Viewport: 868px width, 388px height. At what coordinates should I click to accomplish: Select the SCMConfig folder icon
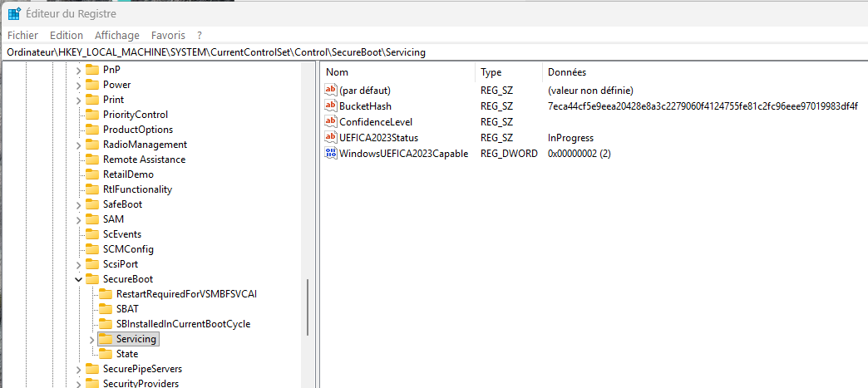coord(92,249)
